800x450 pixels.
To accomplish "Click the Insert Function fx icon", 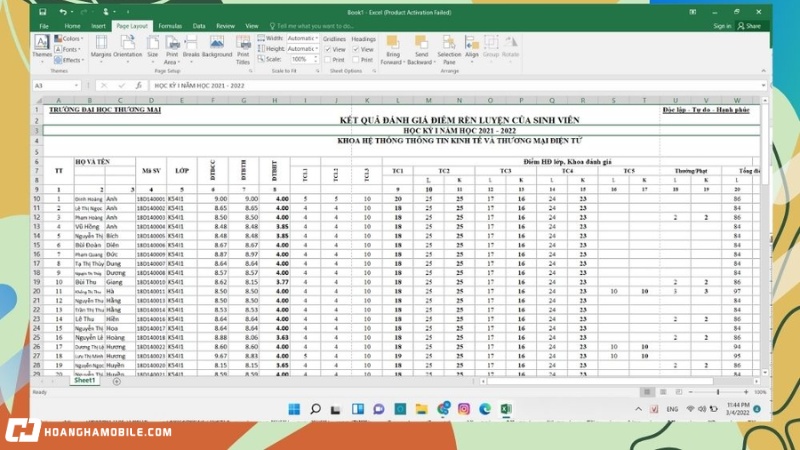I will point(138,86).
